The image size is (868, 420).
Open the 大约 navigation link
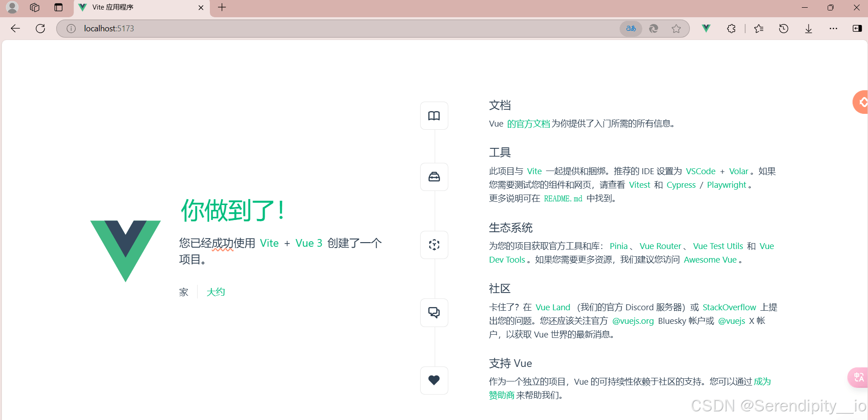(x=216, y=292)
